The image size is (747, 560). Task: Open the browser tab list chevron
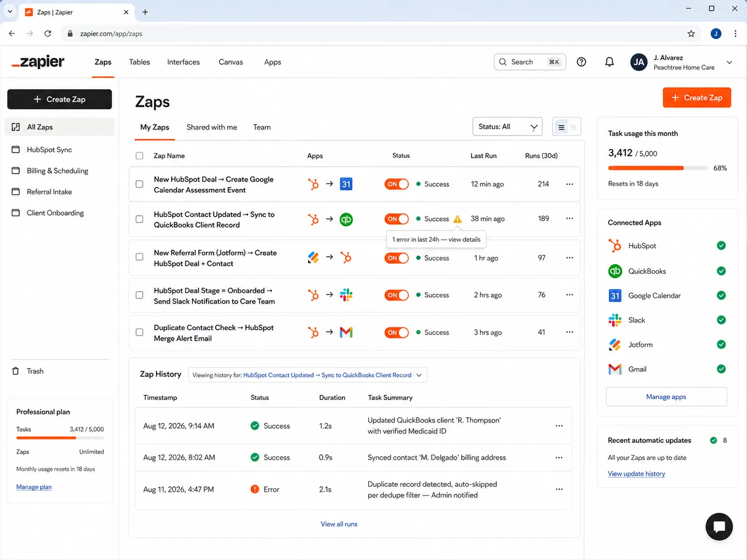[10, 11]
